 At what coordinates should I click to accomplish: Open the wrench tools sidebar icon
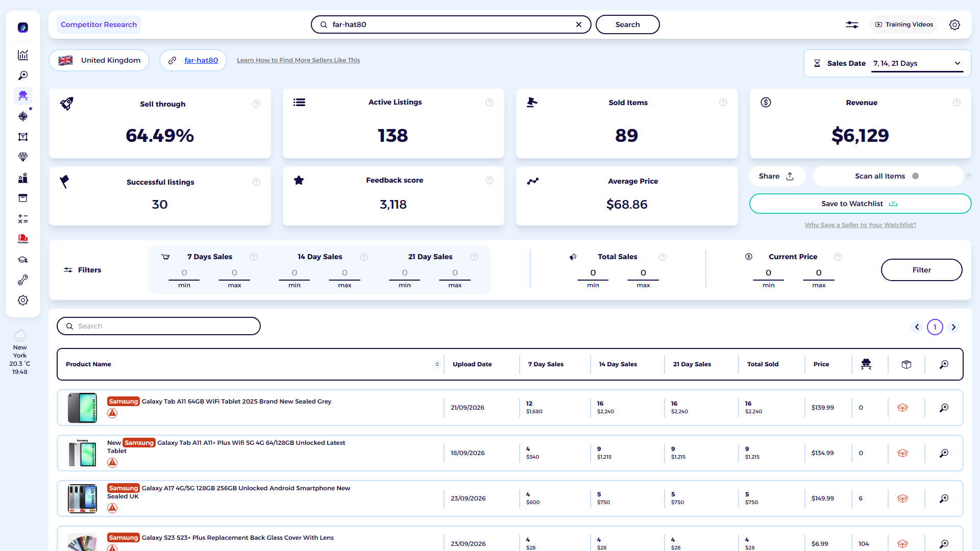tap(23, 280)
